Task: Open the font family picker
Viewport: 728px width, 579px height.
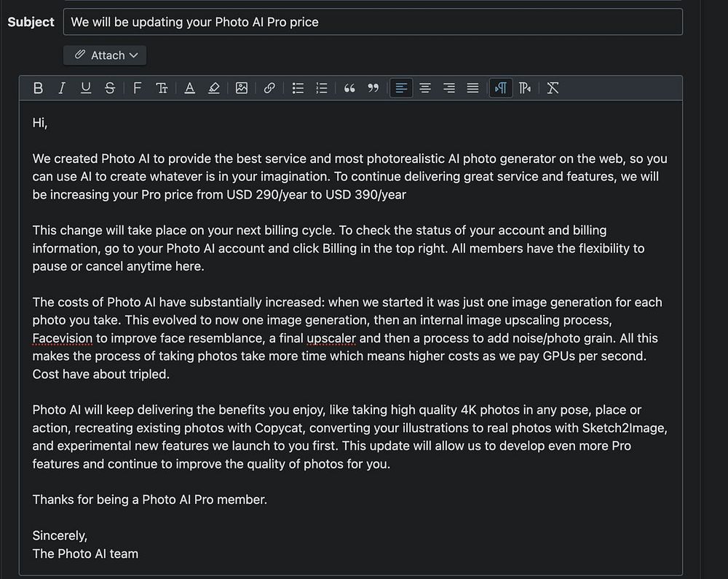Action: point(138,88)
